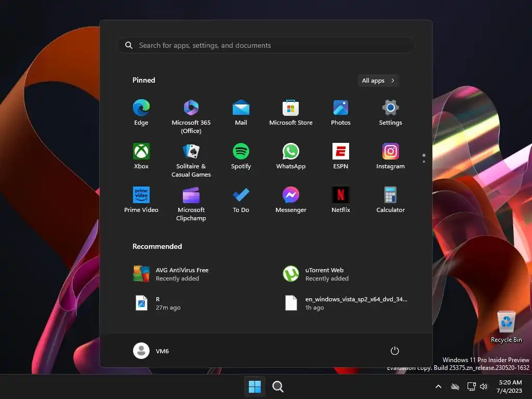
Task: Open Microsoft Store
Action: (x=291, y=113)
